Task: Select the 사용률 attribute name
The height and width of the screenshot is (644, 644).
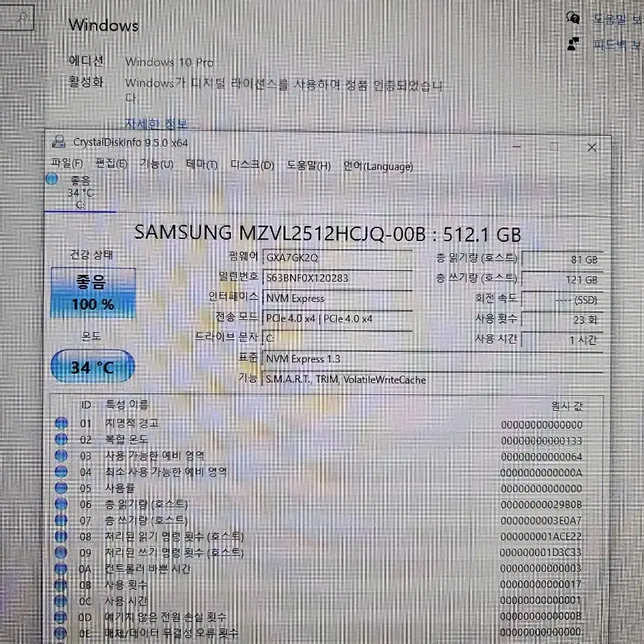Action: 119,487
